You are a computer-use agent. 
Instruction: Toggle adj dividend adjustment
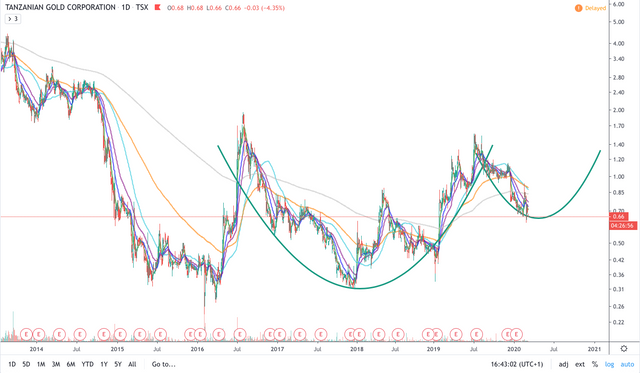coord(563,364)
